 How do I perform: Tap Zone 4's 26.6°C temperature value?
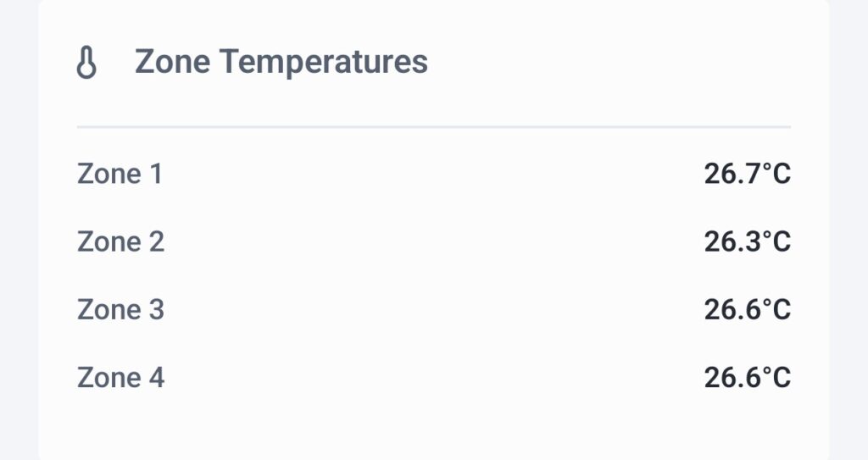tap(747, 377)
